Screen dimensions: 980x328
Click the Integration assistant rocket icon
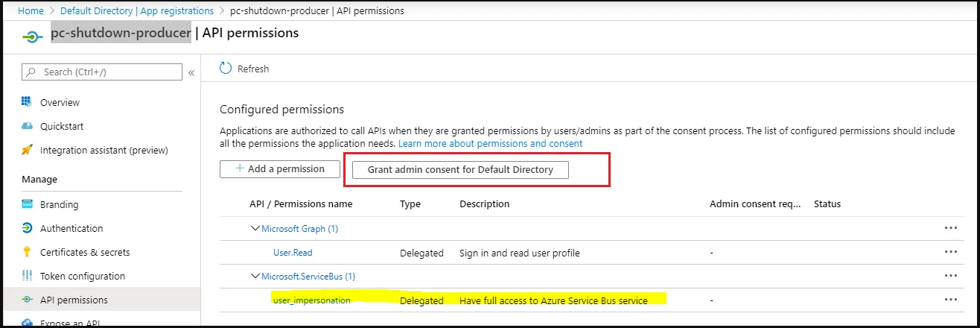27,150
